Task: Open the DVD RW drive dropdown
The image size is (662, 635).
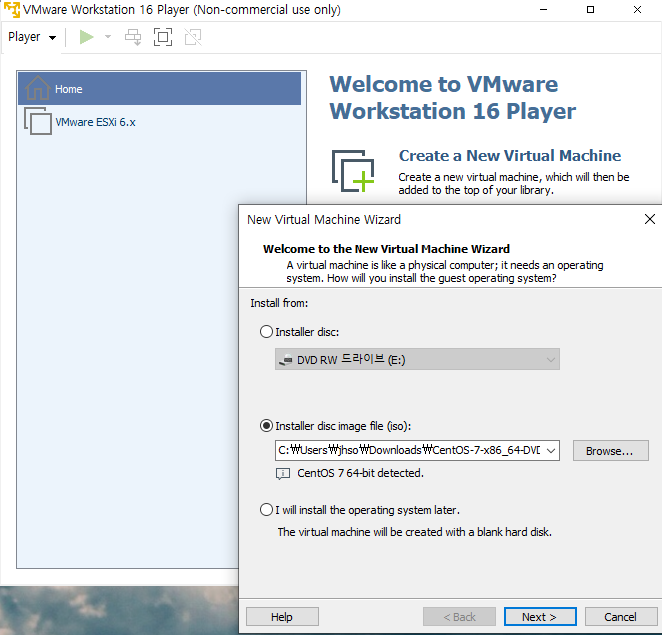Action: click(417, 359)
